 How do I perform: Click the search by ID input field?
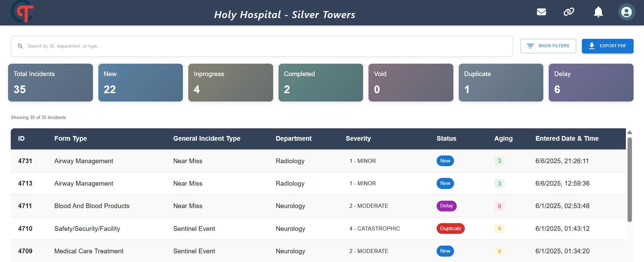[262, 46]
